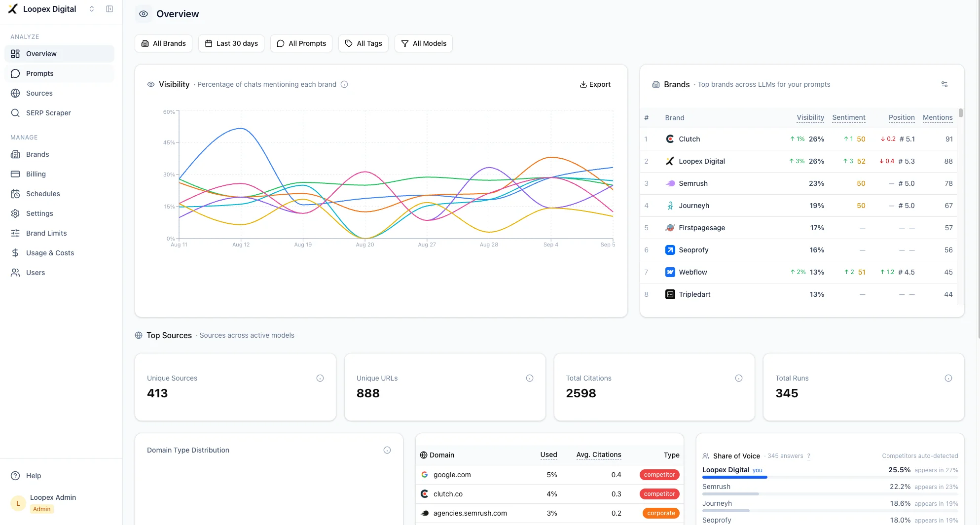Click the Journeyh brand logo
980x525 pixels.
[670, 206]
